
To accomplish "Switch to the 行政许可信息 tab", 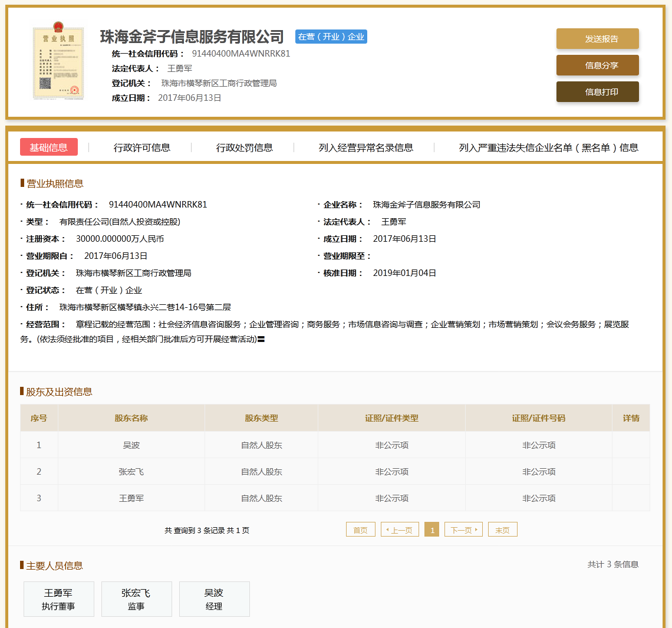I will pos(141,147).
